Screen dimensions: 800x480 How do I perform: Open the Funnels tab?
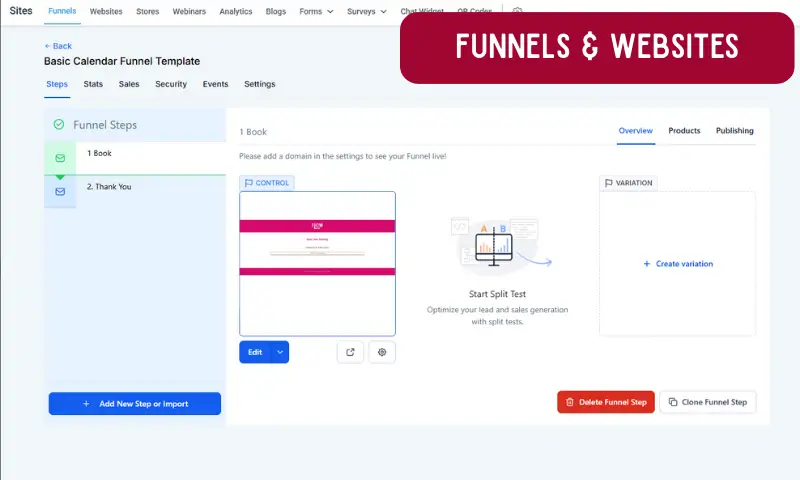[62, 11]
